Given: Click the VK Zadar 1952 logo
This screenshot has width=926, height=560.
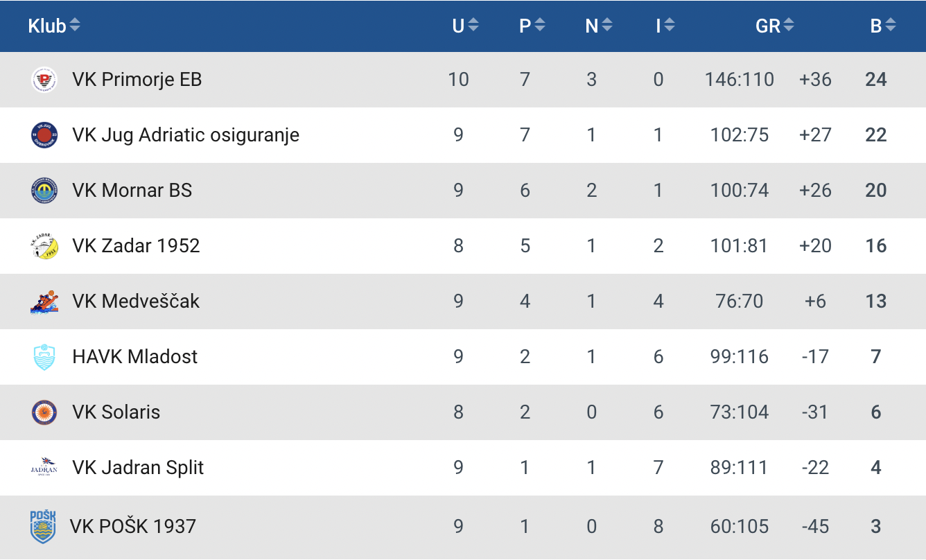Looking at the screenshot, I should click(x=44, y=246).
